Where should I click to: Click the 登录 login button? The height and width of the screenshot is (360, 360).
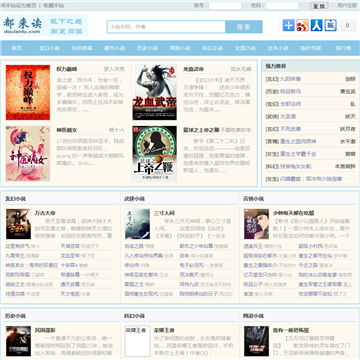click(319, 6)
